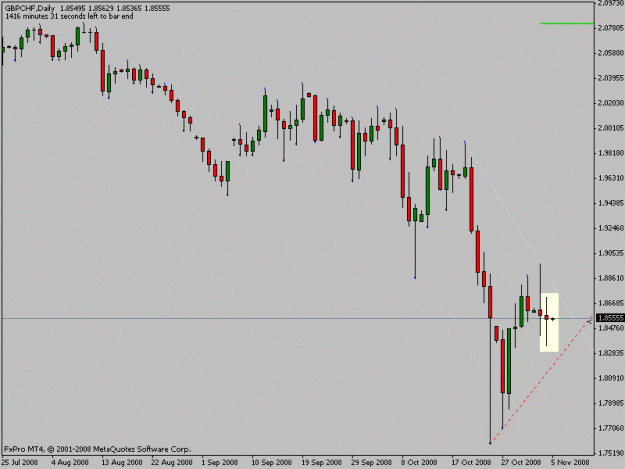Click the 17 Oct 2008 date label
The image size is (625, 469).
coord(471,463)
